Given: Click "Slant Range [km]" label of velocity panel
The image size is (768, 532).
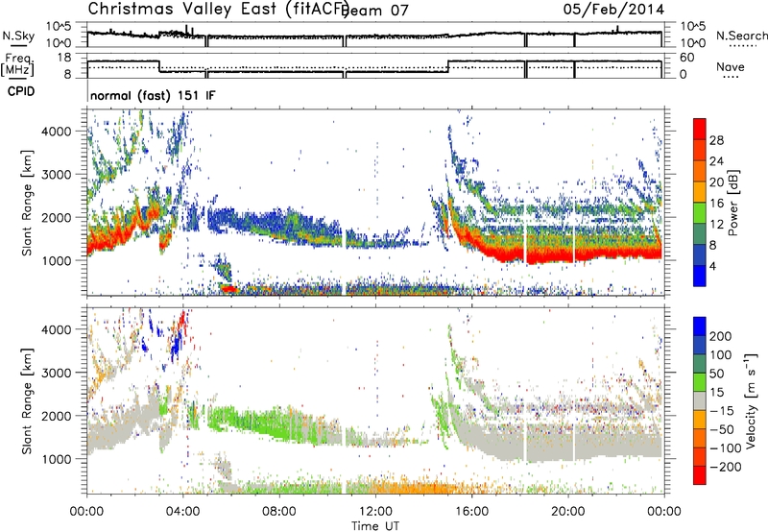Looking at the screenshot, I should click(27, 400).
